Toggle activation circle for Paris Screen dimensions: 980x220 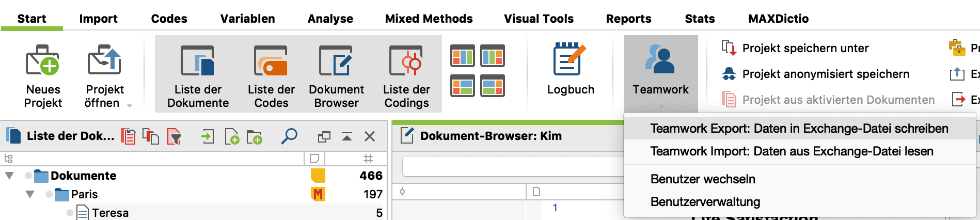49,194
